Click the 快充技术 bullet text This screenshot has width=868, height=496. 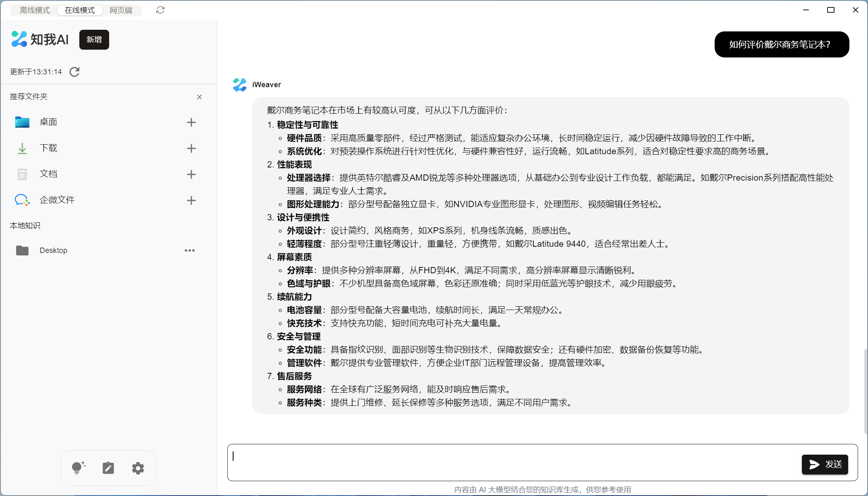pyautogui.click(x=396, y=323)
